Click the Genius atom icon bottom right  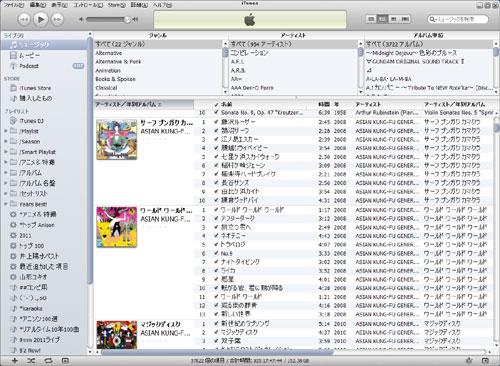click(x=469, y=361)
